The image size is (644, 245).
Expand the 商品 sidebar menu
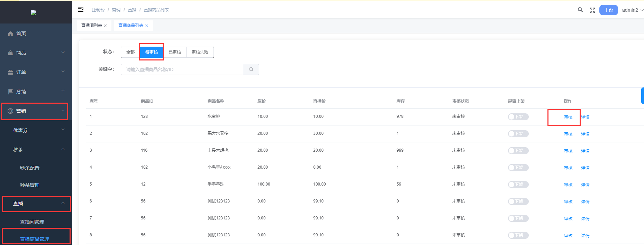tap(36, 53)
